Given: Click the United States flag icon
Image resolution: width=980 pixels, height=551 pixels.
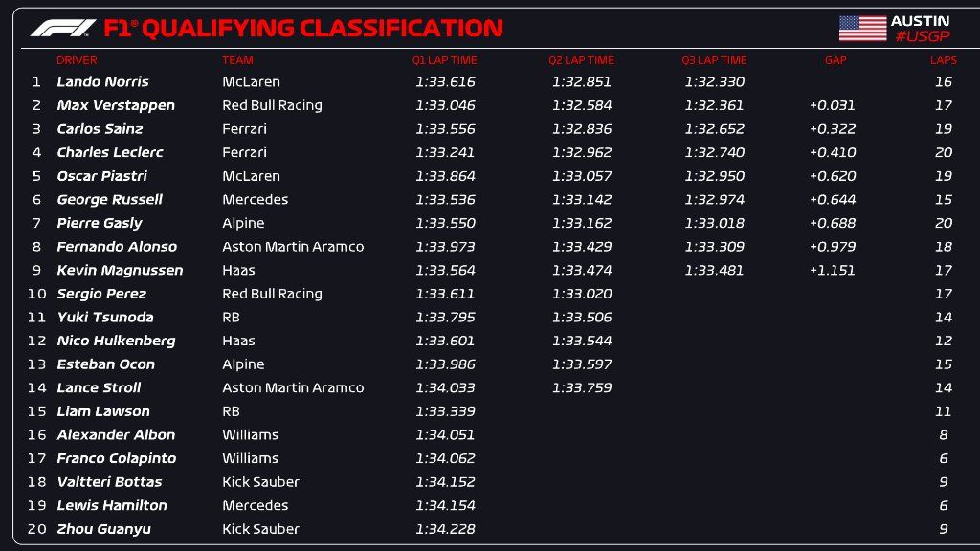Looking at the screenshot, I should pos(862,29).
